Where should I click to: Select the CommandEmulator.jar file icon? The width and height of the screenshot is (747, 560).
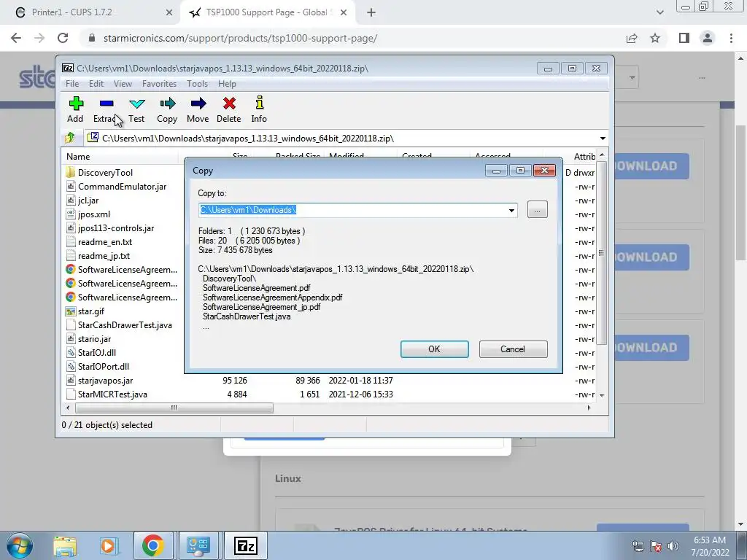tap(71, 186)
